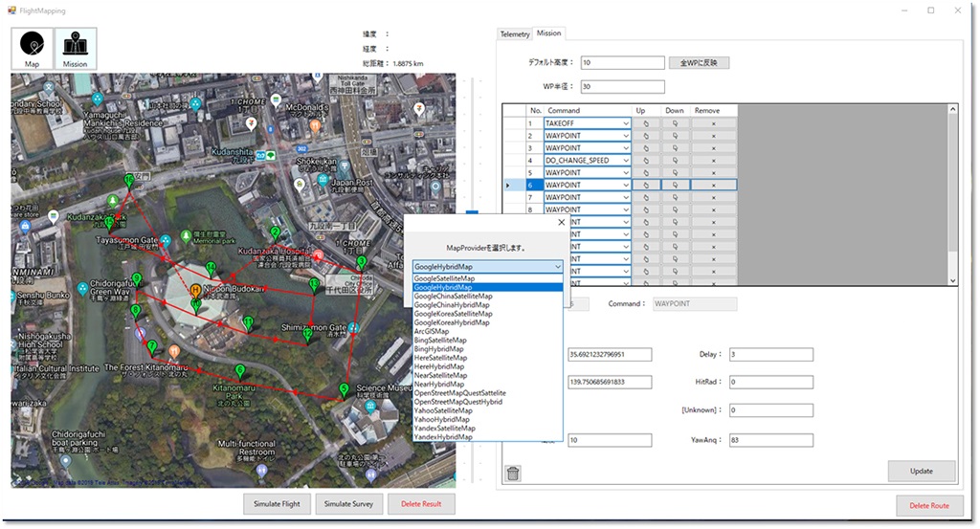
Task: Focus the default altitude field
Action: [x=622, y=62]
